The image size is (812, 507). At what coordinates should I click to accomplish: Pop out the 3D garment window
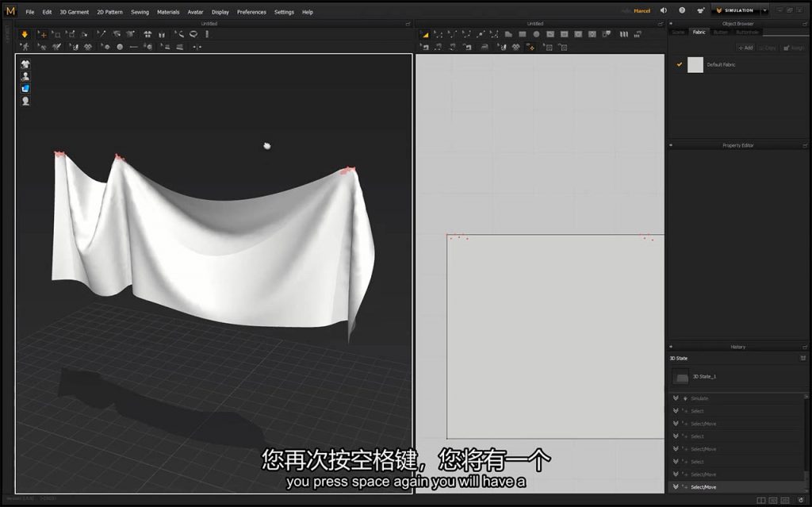pos(408,24)
